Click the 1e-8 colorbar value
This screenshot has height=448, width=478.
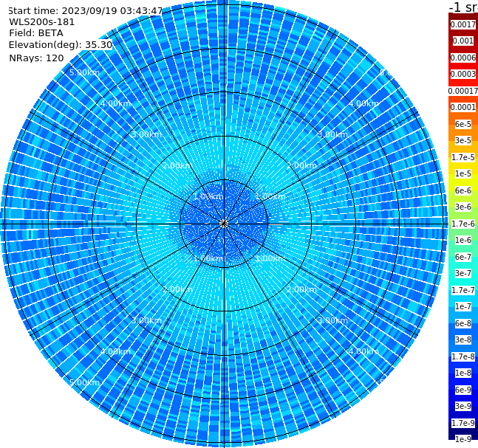(463, 373)
